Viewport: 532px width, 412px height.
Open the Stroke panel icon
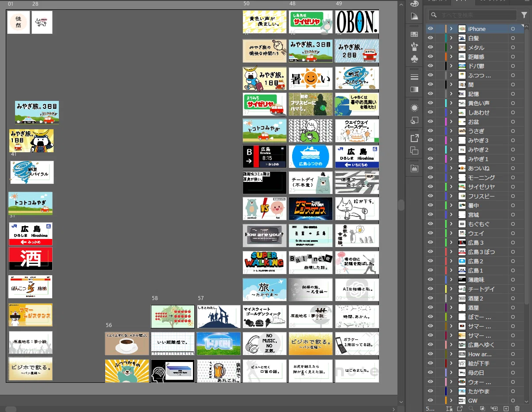point(414,77)
